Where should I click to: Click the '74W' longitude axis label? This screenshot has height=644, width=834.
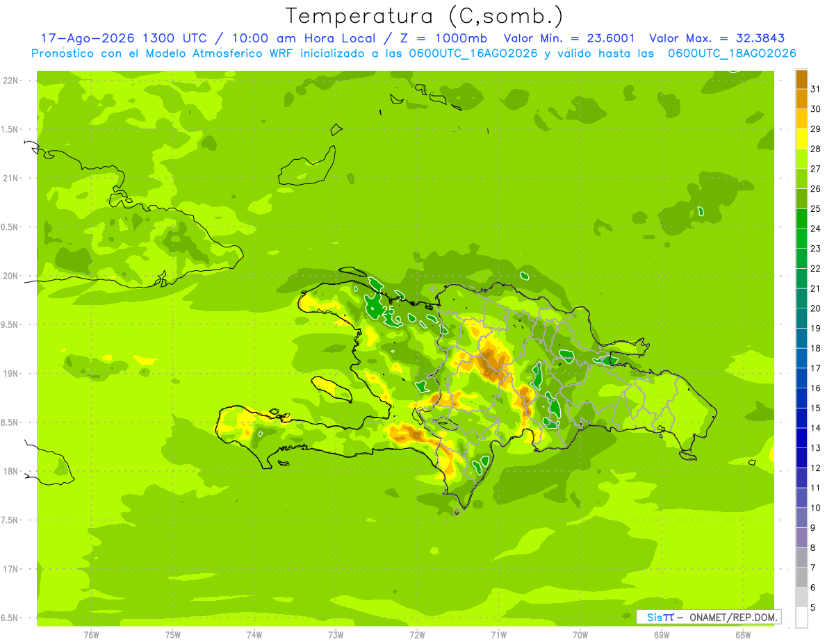pyautogui.click(x=254, y=634)
